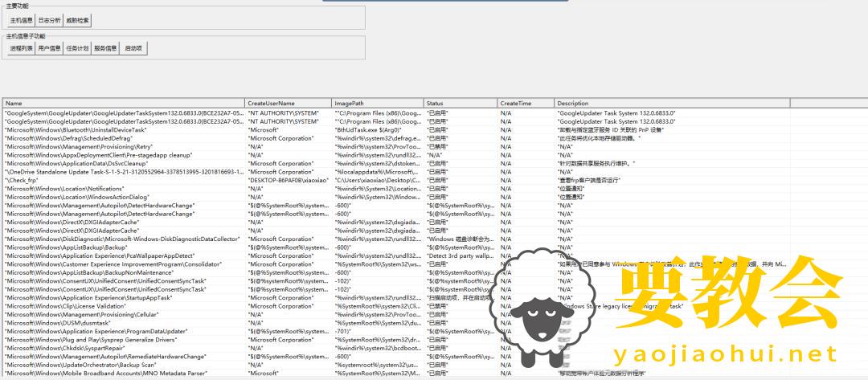Sort by the Description column header
This screenshot has height=380, width=868.
[x=672, y=103]
